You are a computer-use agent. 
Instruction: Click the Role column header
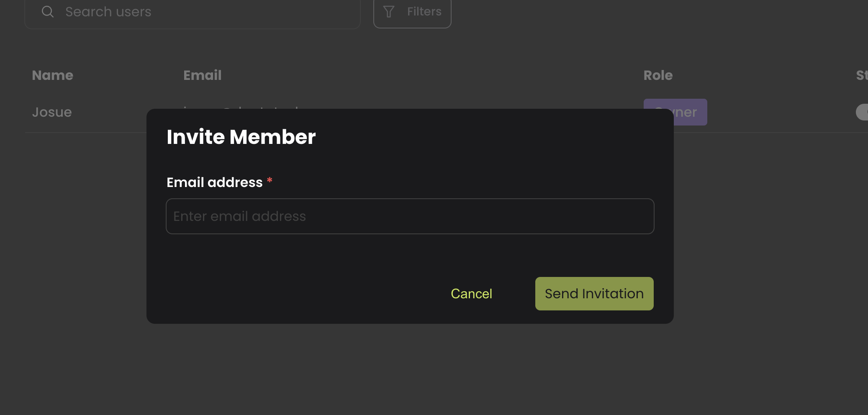pyautogui.click(x=658, y=75)
